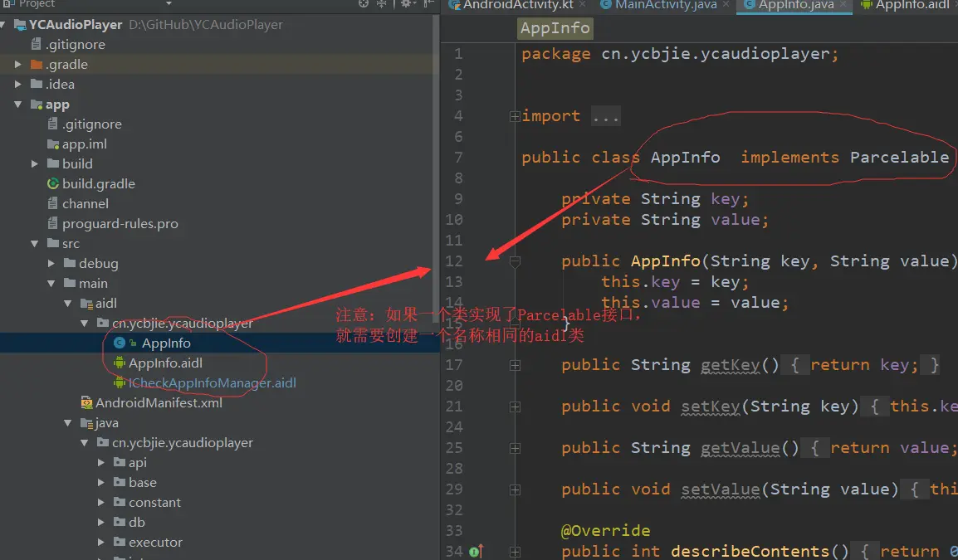
Task: Close the MainActivity.java tab
Action: 726,4
